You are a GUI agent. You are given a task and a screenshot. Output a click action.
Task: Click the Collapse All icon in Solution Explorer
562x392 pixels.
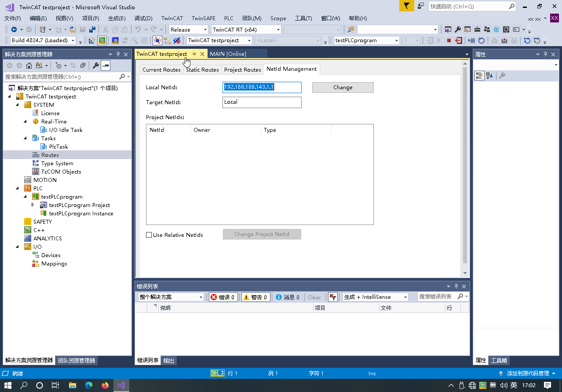[83, 65]
